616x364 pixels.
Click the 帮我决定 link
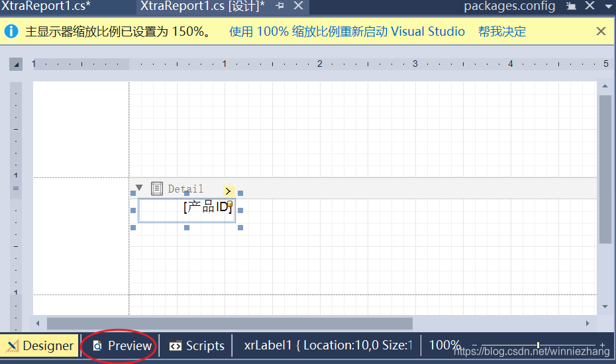[x=502, y=31]
